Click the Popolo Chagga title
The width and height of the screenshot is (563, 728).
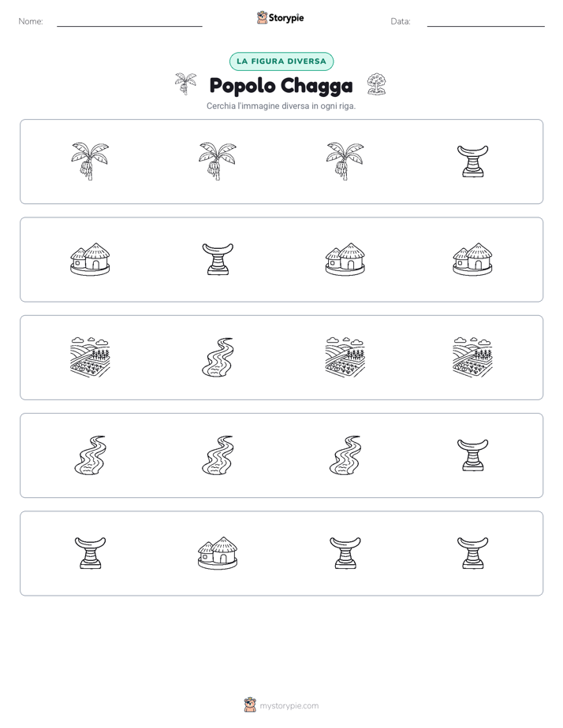point(281,85)
